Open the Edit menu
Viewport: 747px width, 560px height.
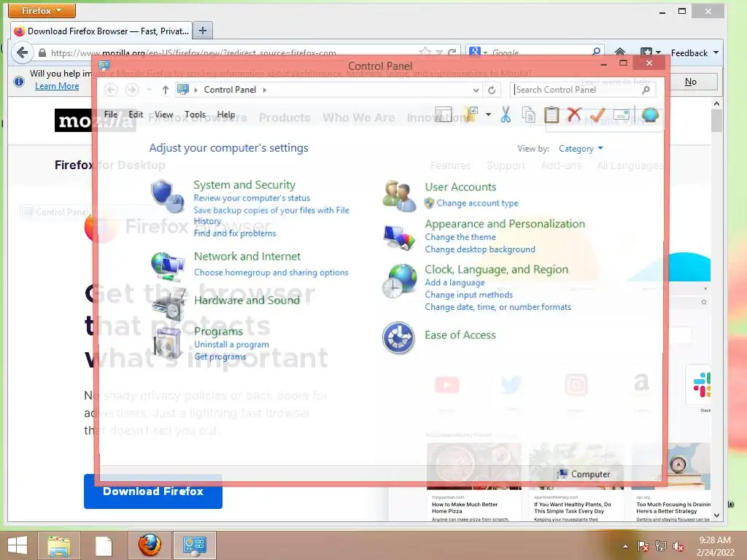(x=136, y=114)
